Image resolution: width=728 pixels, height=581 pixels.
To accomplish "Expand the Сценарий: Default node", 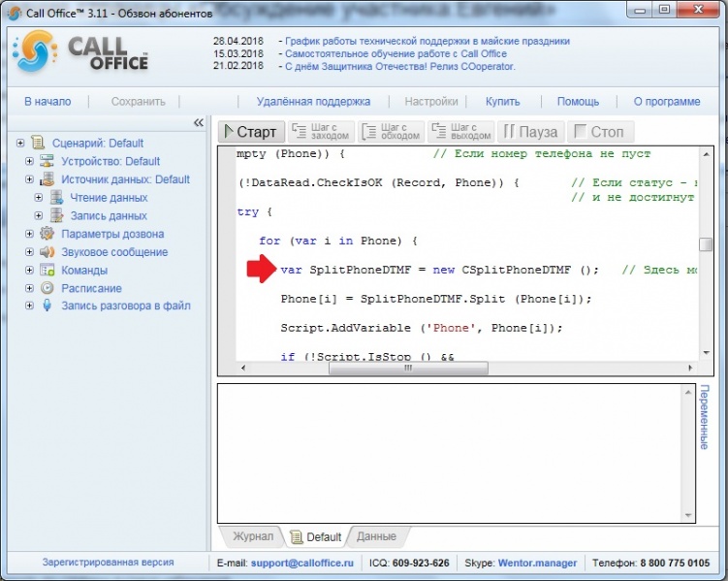I will (x=20, y=143).
